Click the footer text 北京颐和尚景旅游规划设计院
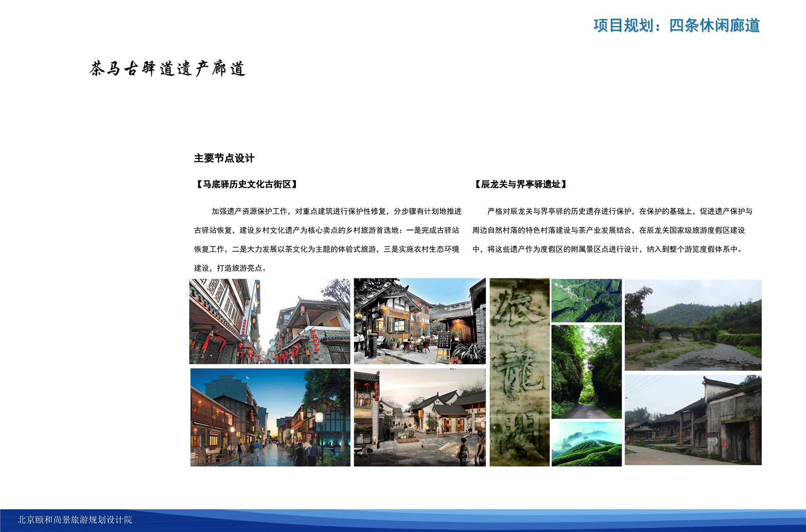This screenshot has width=806, height=532. point(75,520)
